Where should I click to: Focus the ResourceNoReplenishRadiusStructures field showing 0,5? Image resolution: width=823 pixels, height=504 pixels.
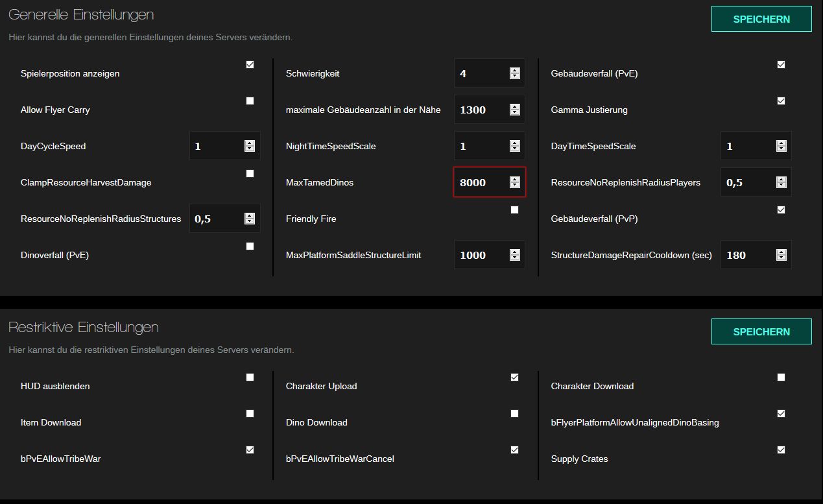pyautogui.click(x=225, y=219)
